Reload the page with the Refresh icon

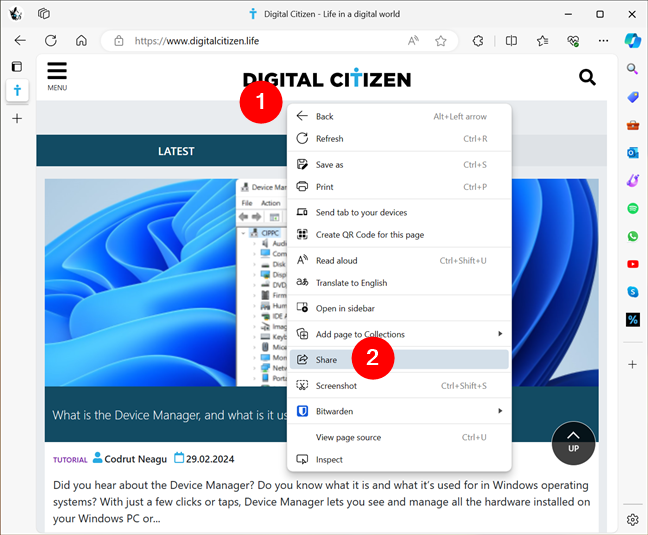51,40
